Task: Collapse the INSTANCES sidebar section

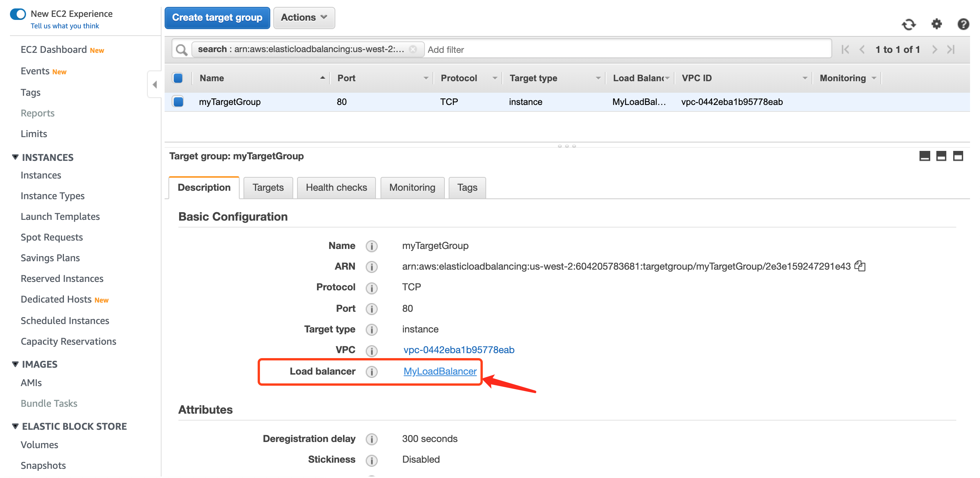Action: tap(15, 157)
